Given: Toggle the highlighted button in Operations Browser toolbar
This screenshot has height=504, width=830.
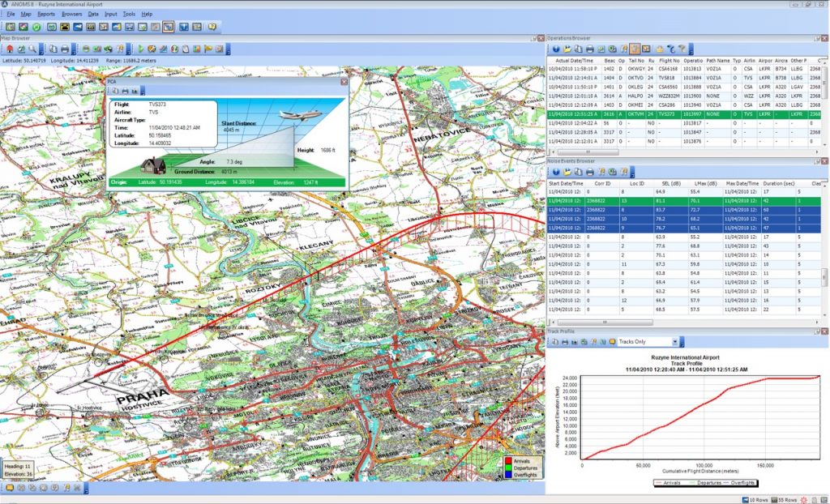Looking at the screenshot, I should [x=635, y=49].
